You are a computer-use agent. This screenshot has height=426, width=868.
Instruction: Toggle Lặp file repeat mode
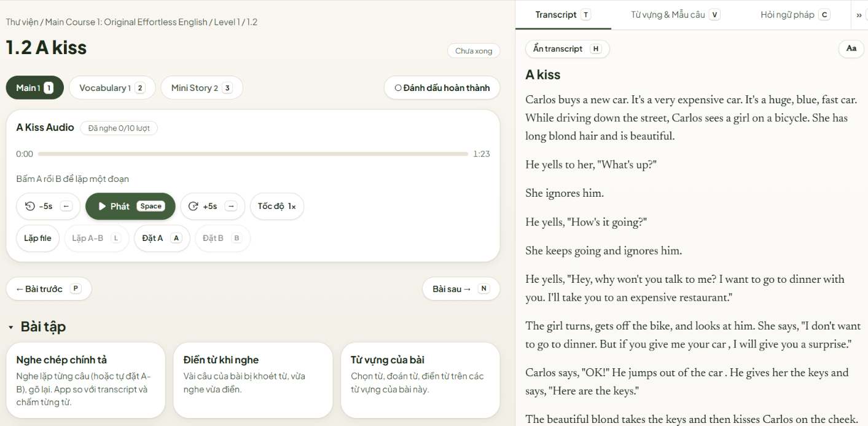coord(38,239)
